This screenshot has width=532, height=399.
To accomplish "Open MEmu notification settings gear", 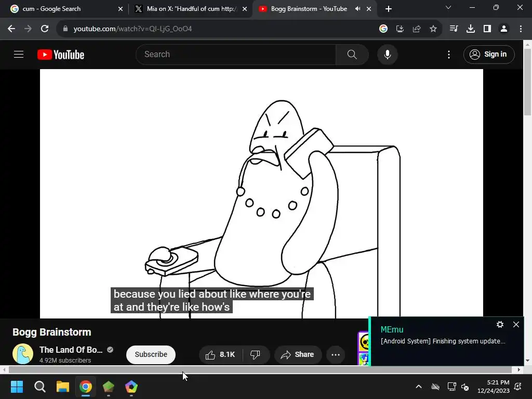I will [500, 324].
